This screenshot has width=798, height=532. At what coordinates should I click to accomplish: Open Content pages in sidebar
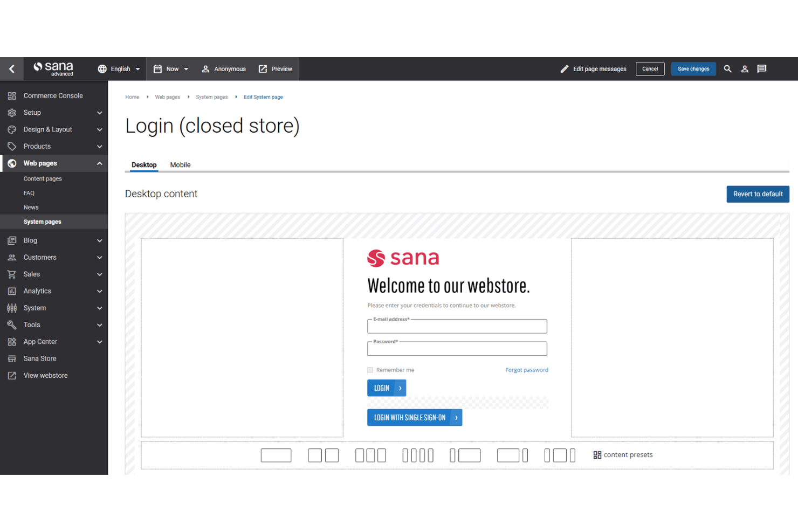pyautogui.click(x=43, y=179)
